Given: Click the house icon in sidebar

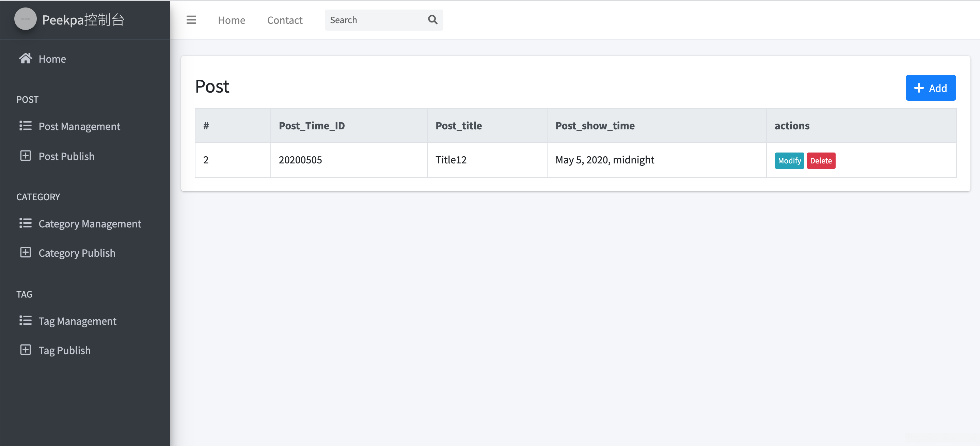Looking at the screenshot, I should [26, 59].
